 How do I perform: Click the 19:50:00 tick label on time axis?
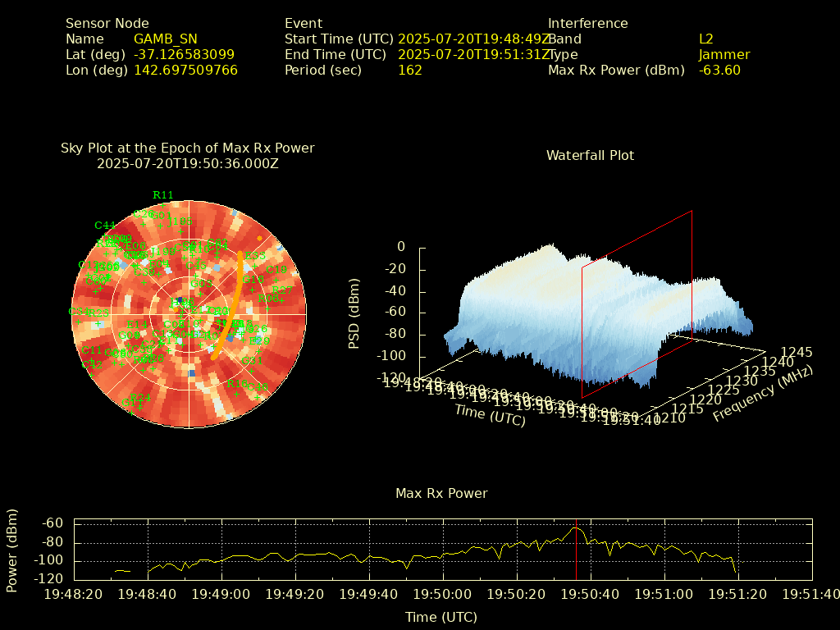(443, 593)
